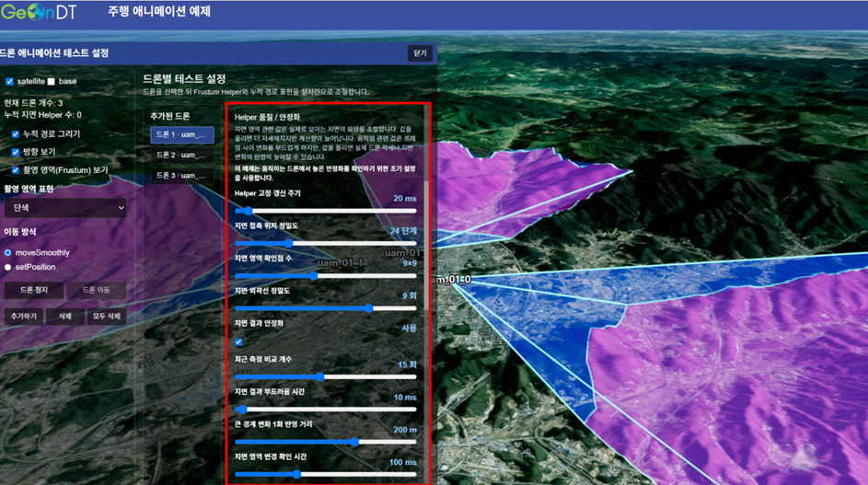This screenshot has width=868, height=485.
Task: Click the 드론별 테스트 설정 heading
Action: click(x=184, y=78)
